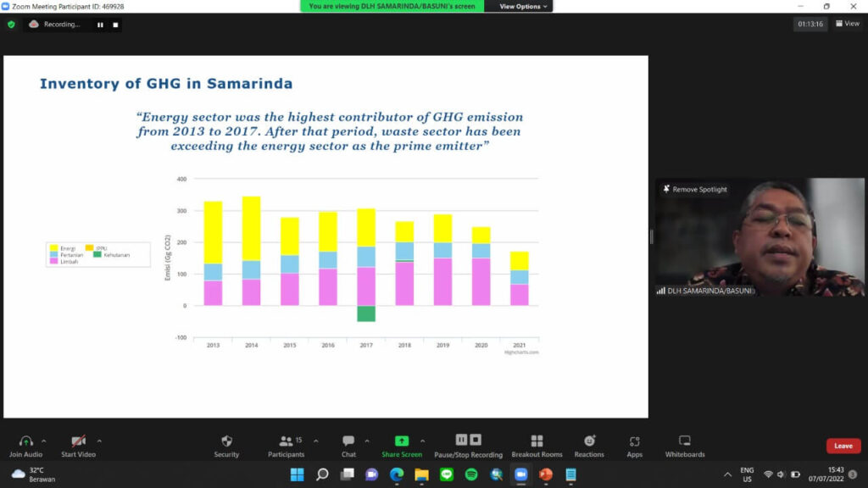Pause recording beside the Recording... label
This screenshot has height=488, width=868.
(100, 25)
